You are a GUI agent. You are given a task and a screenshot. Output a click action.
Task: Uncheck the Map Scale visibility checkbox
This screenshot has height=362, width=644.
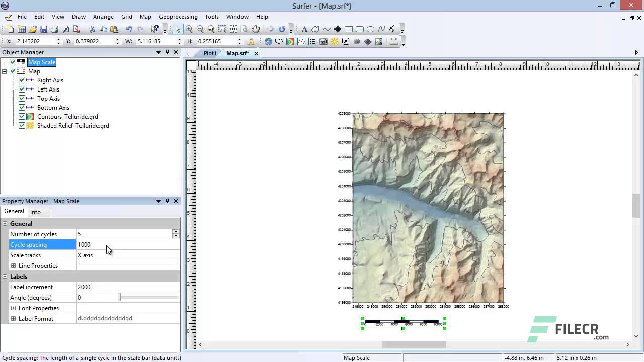click(13, 62)
